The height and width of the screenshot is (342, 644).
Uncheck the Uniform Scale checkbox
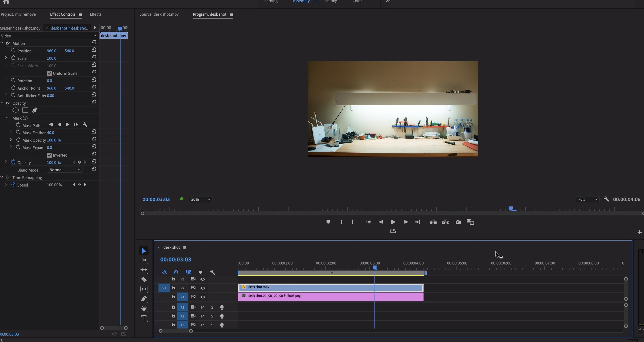tap(49, 73)
